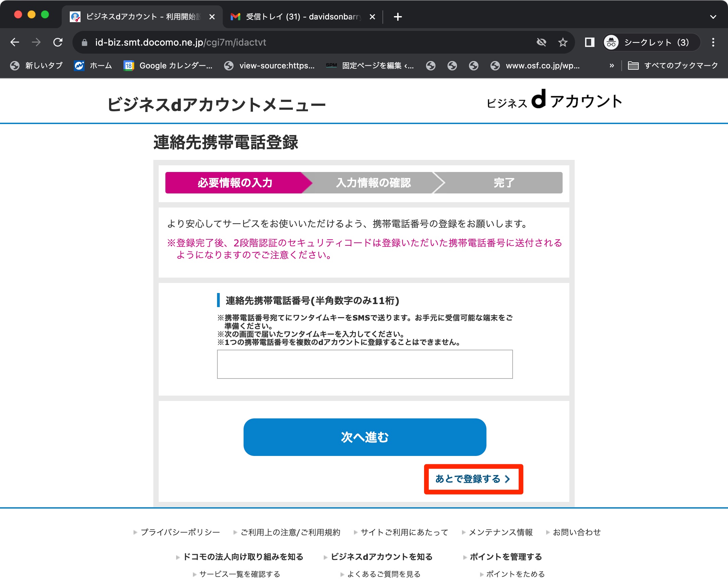The image size is (728, 582).
Task: Open ビジネスdアカウントを知る link
Action: pyautogui.click(x=381, y=557)
